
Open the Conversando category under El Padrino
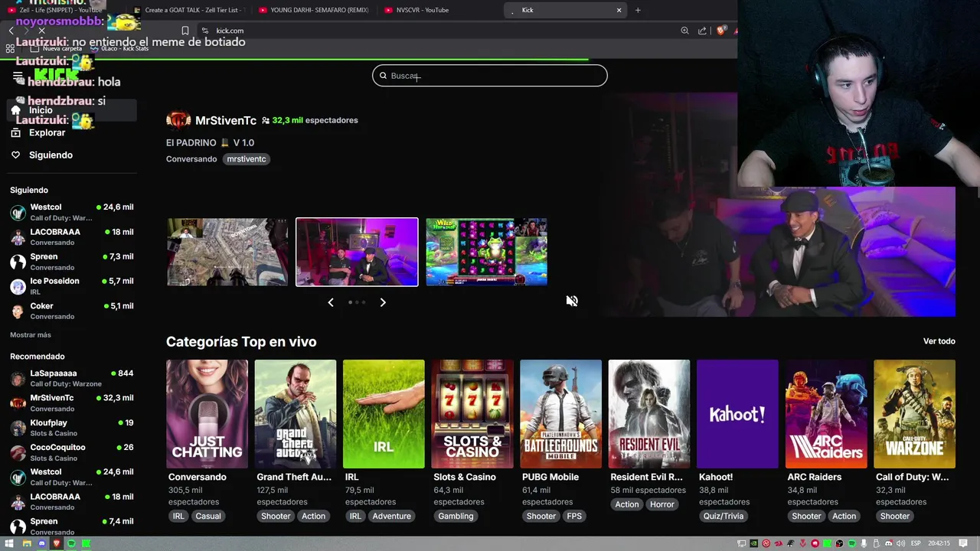191,159
